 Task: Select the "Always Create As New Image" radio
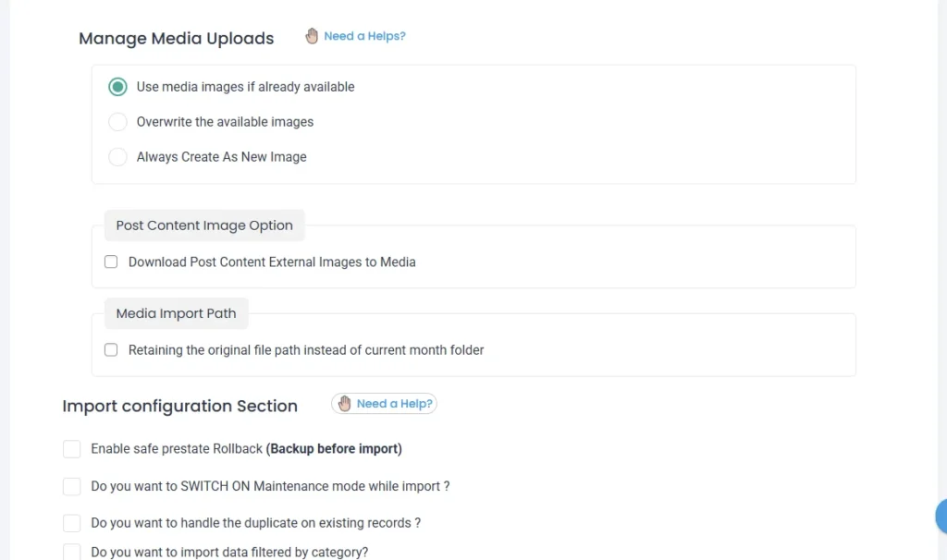tap(117, 157)
